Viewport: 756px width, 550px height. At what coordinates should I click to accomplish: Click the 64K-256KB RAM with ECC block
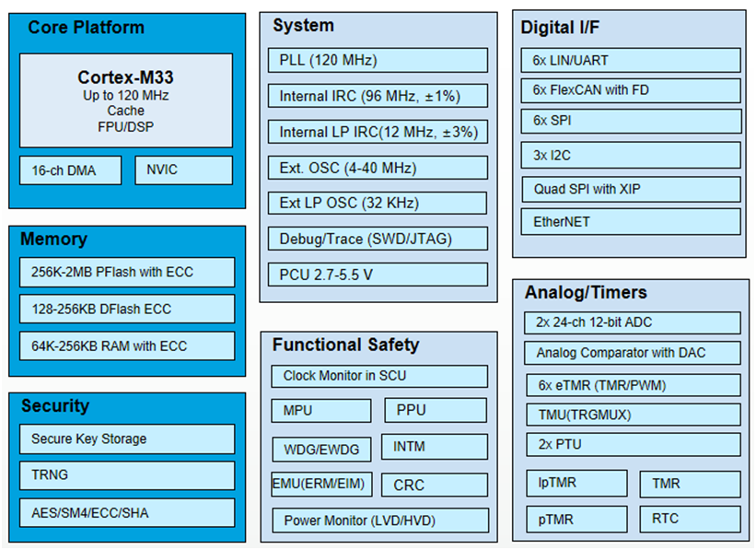click(x=126, y=345)
